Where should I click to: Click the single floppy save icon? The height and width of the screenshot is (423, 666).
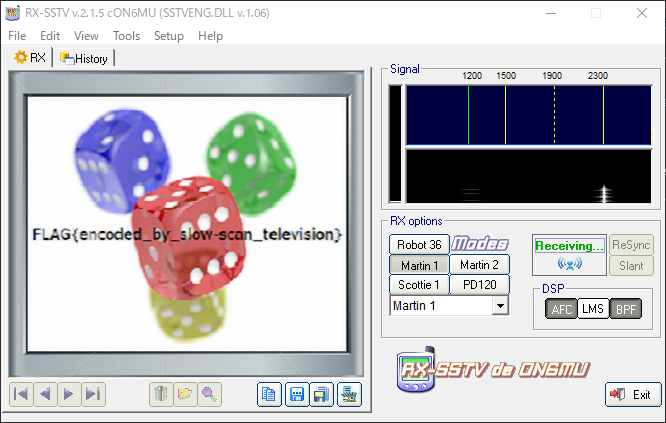[x=296, y=395]
